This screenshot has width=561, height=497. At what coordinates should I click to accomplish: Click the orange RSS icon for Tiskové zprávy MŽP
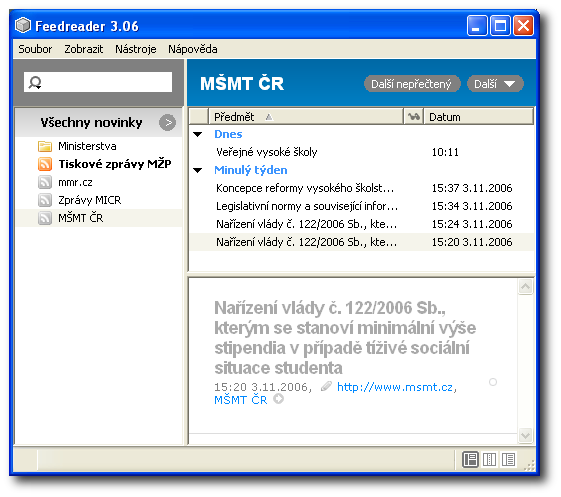[x=45, y=164]
